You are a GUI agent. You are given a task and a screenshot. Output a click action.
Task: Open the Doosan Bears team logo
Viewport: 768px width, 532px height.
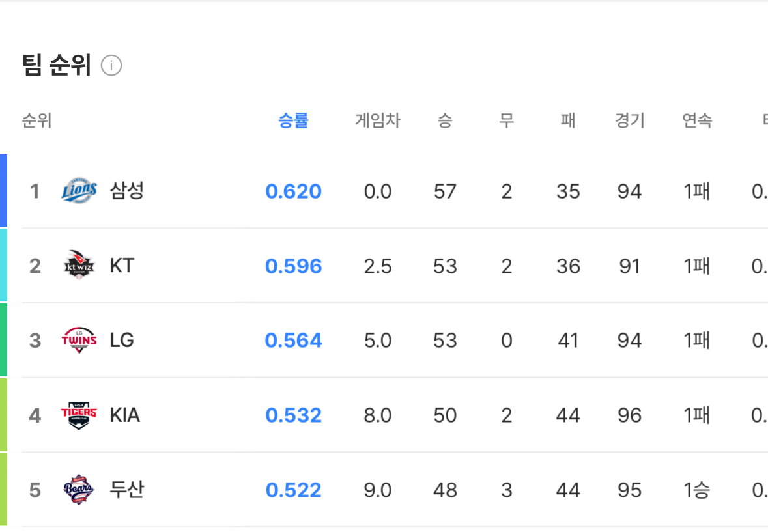pyautogui.click(x=79, y=490)
